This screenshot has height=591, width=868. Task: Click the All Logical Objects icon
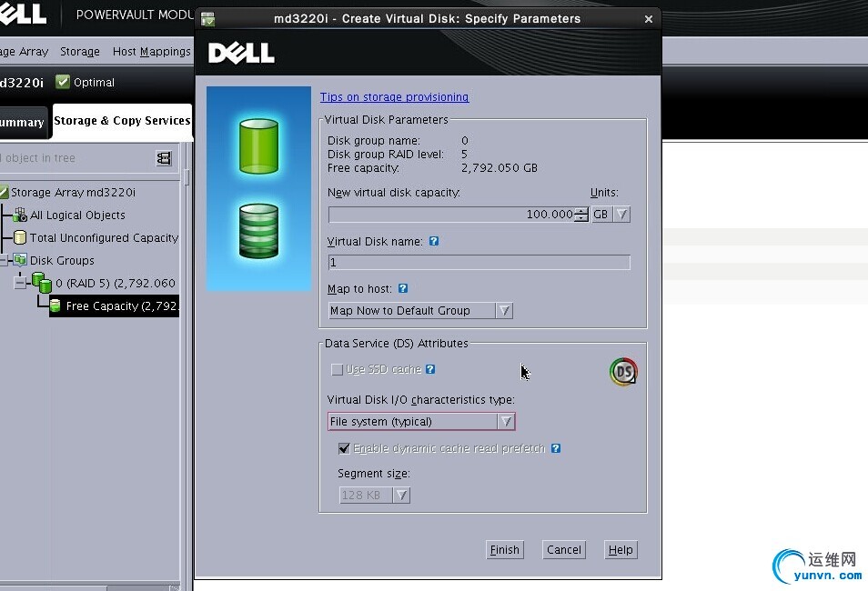[x=20, y=215]
